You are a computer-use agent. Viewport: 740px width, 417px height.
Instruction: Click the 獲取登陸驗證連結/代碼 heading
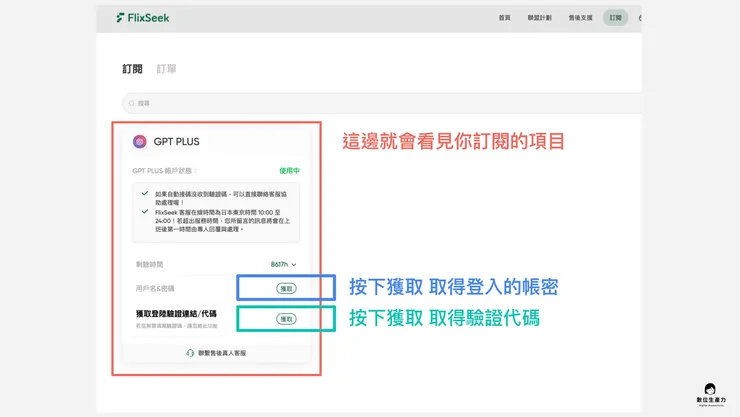(176, 314)
